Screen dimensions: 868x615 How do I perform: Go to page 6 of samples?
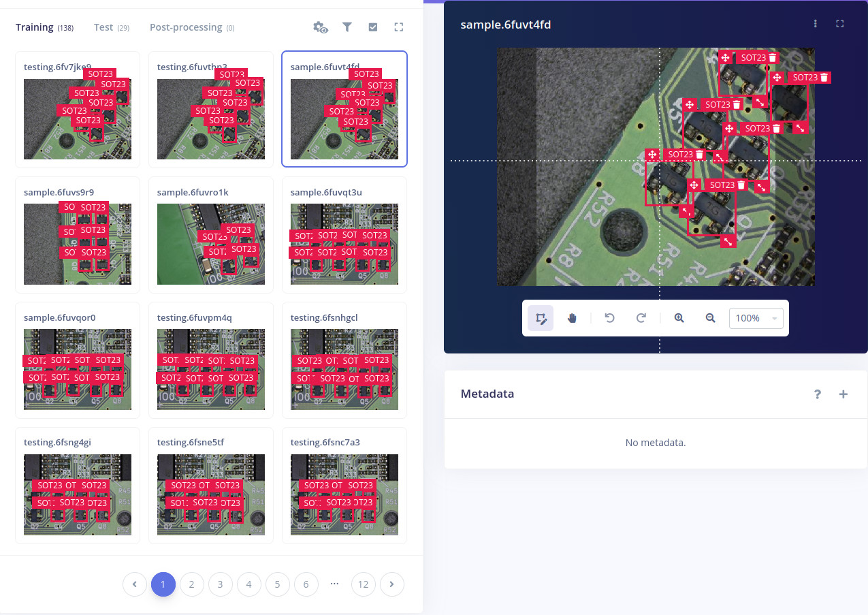(306, 584)
